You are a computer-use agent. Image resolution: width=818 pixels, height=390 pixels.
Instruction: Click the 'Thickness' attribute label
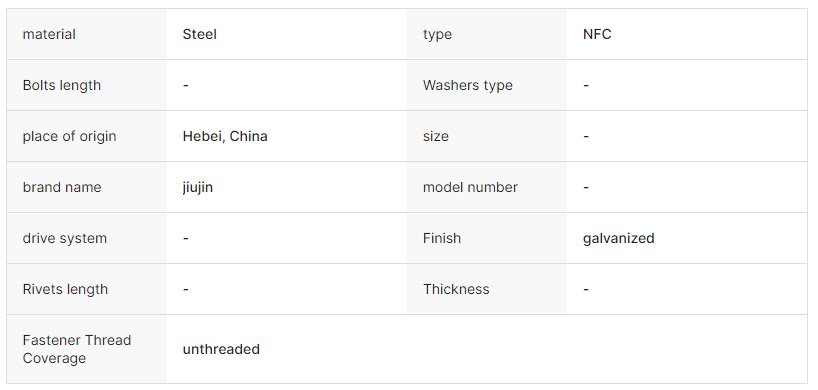[x=456, y=289]
